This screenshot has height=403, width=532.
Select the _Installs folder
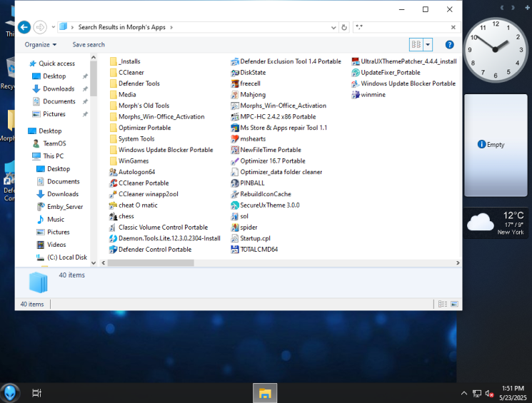point(125,61)
